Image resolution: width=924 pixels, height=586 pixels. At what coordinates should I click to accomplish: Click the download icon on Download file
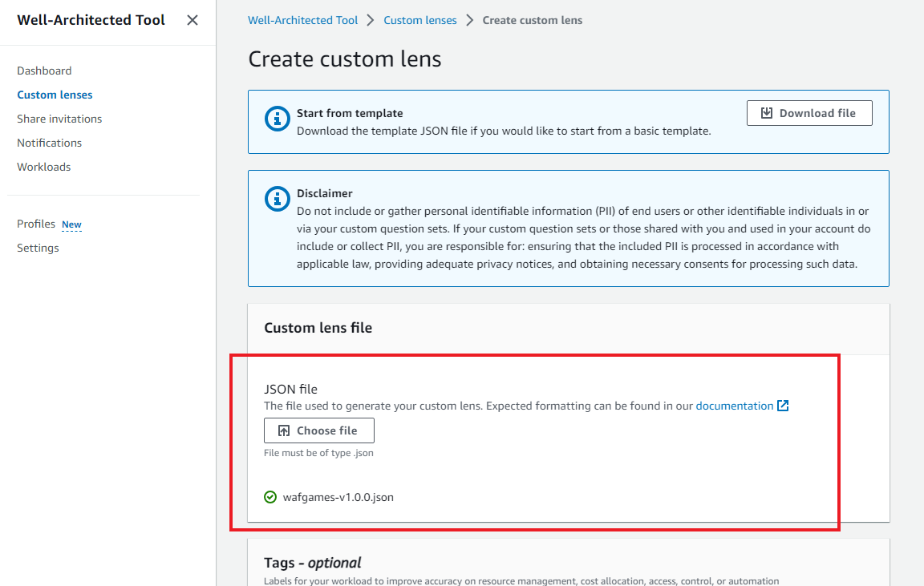[767, 113]
